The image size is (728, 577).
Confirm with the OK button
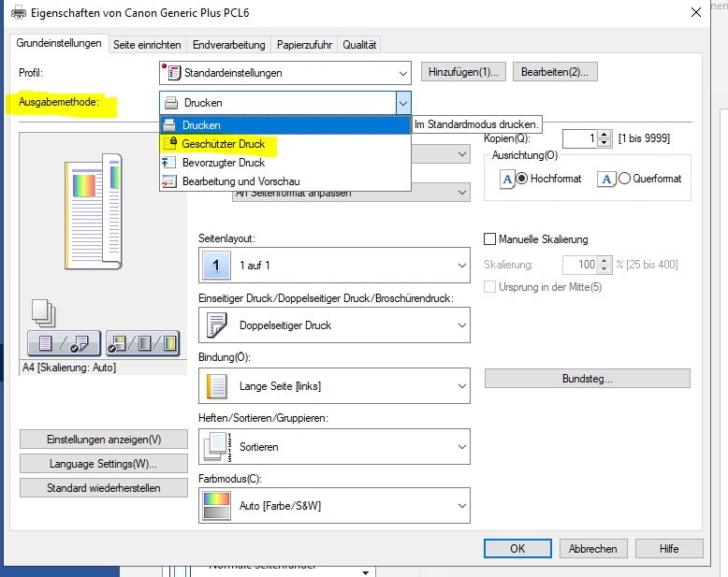point(517,549)
